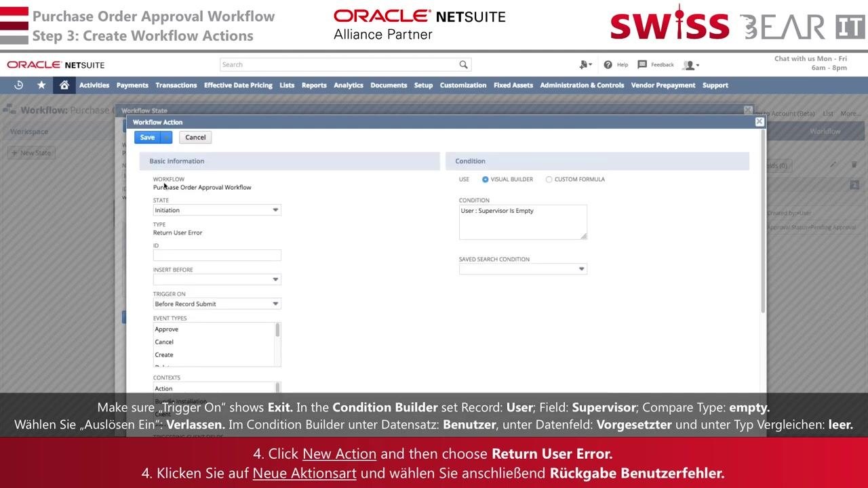Click the Contexts list scrollbar
The image size is (868, 488).
(277, 388)
